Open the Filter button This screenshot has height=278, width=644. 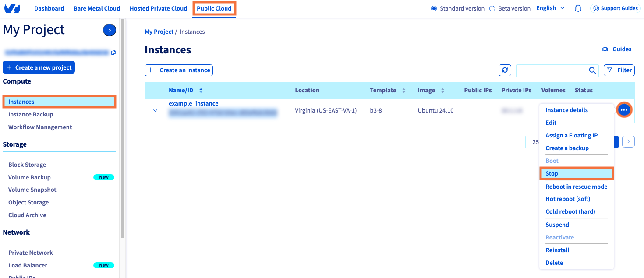pos(619,70)
